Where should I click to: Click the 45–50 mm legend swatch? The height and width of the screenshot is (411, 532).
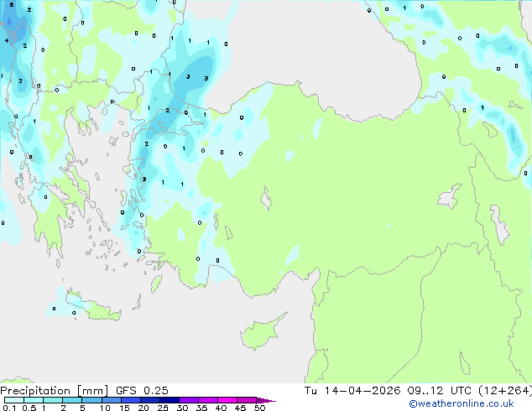[x=247, y=400]
